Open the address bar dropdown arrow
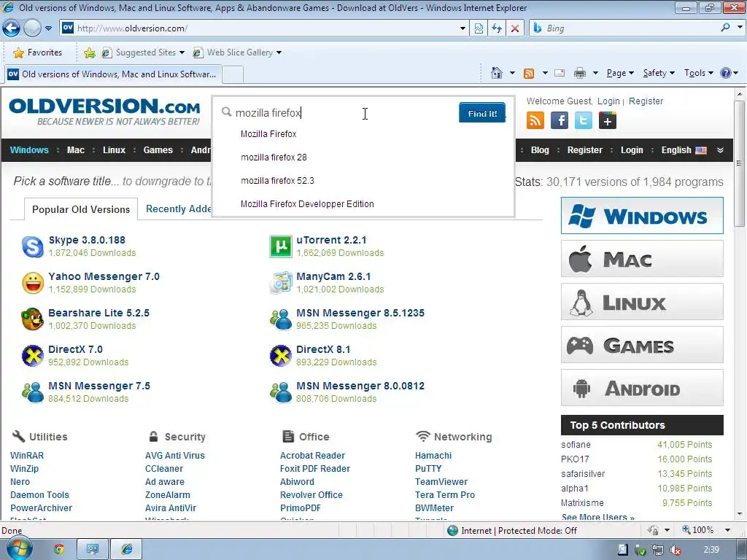 pyautogui.click(x=462, y=28)
